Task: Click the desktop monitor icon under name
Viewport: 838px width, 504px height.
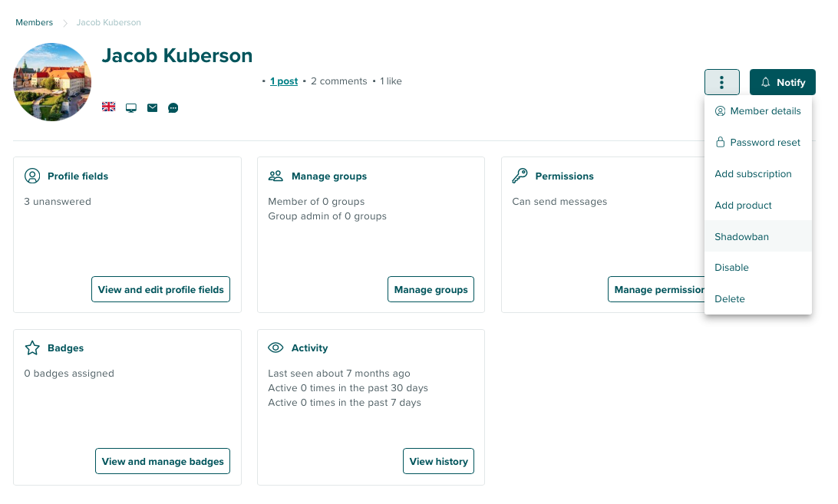Action: (131, 107)
